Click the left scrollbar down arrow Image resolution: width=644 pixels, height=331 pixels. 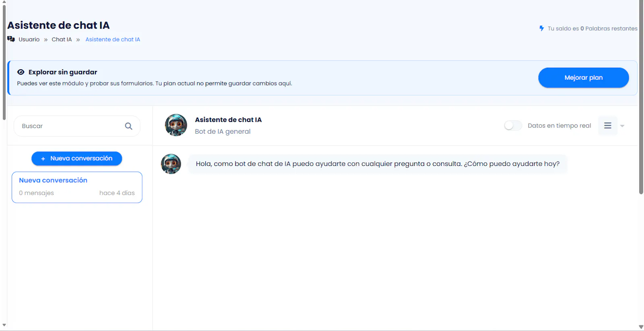pos(4,325)
